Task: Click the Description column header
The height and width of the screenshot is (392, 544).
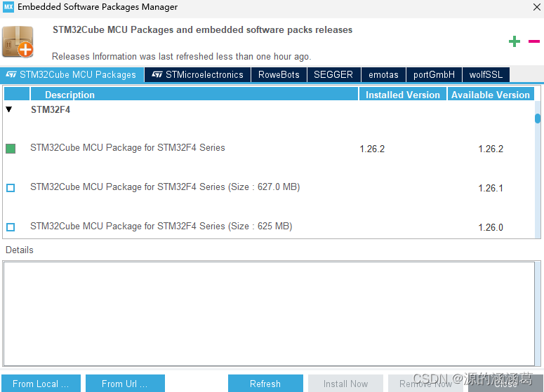Action: (194, 94)
